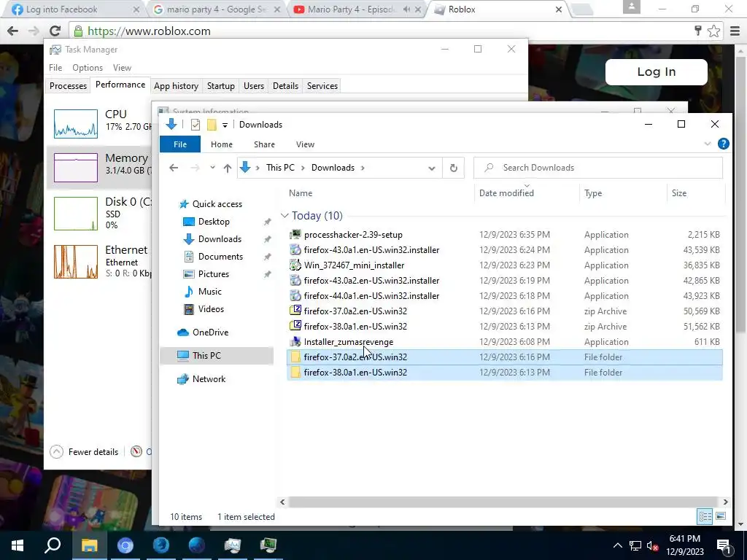Open recent locations dropdown
This screenshot has width=747, height=560.
click(212, 168)
